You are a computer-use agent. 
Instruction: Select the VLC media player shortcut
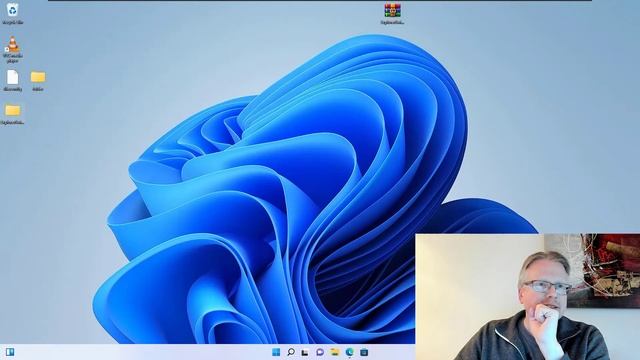(x=13, y=49)
